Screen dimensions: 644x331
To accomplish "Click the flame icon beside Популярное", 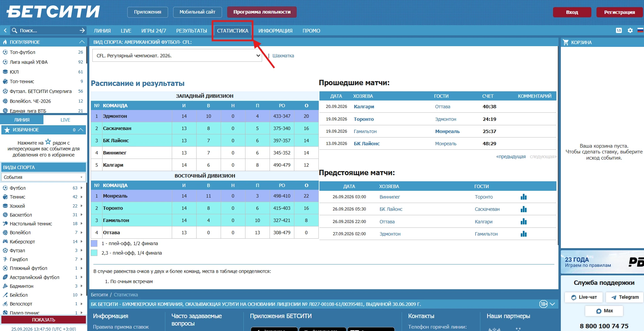I will (x=5, y=42).
